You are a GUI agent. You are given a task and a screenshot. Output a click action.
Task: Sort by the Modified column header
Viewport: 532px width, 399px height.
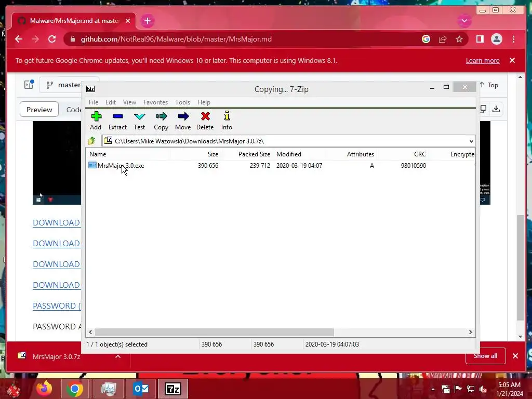[x=299, y=154]
